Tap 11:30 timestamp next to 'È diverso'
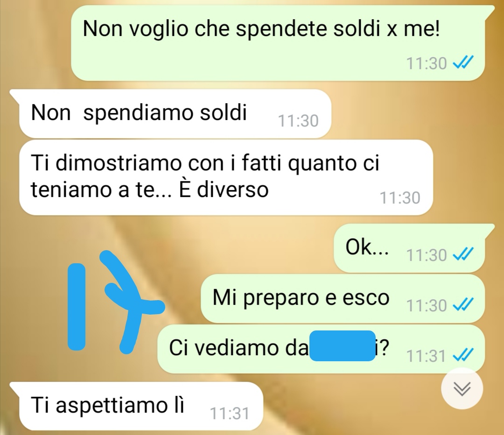The width and height of the screenshot is (504, 435). pos(400,198)
